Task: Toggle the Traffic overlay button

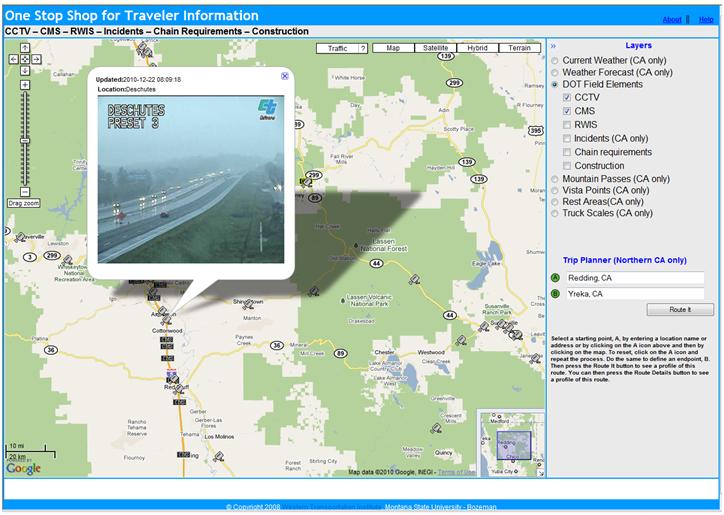Action: coord(337,48)
